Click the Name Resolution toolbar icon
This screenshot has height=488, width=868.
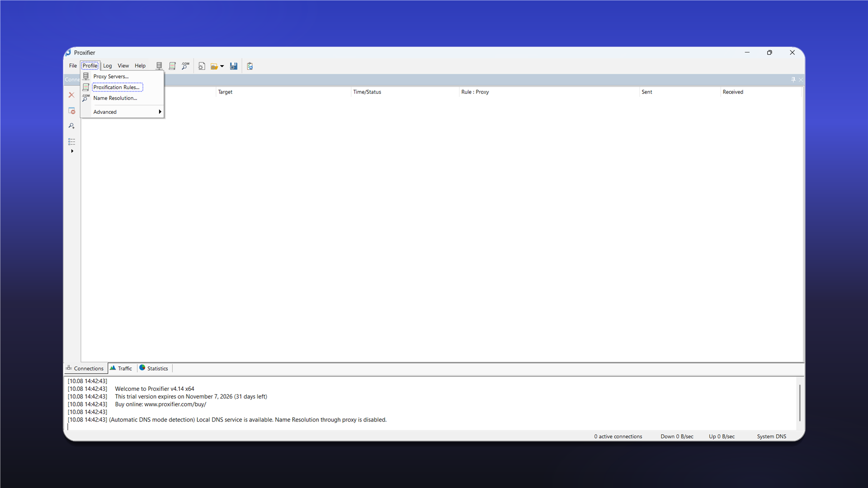[185, 66]
